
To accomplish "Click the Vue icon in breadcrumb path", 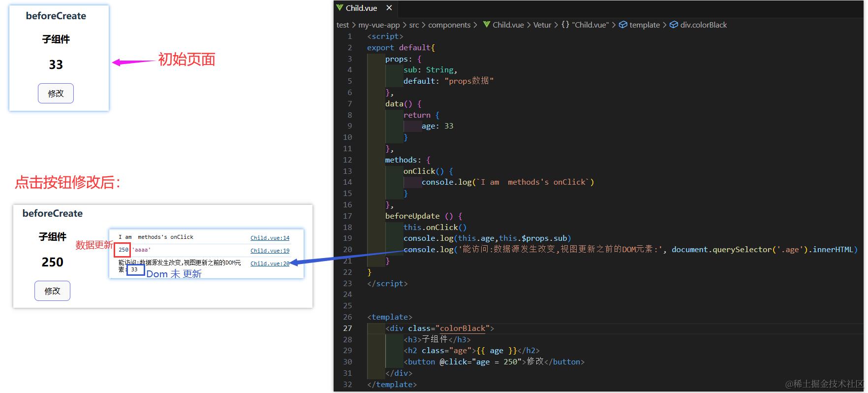I will [x=487, y=25].
